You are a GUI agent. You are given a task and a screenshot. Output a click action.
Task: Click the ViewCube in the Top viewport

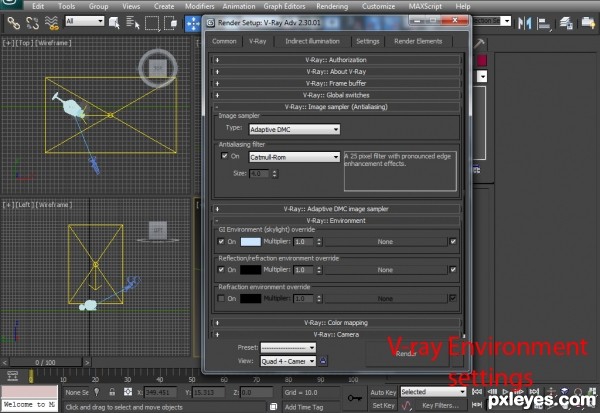(158, 68)
